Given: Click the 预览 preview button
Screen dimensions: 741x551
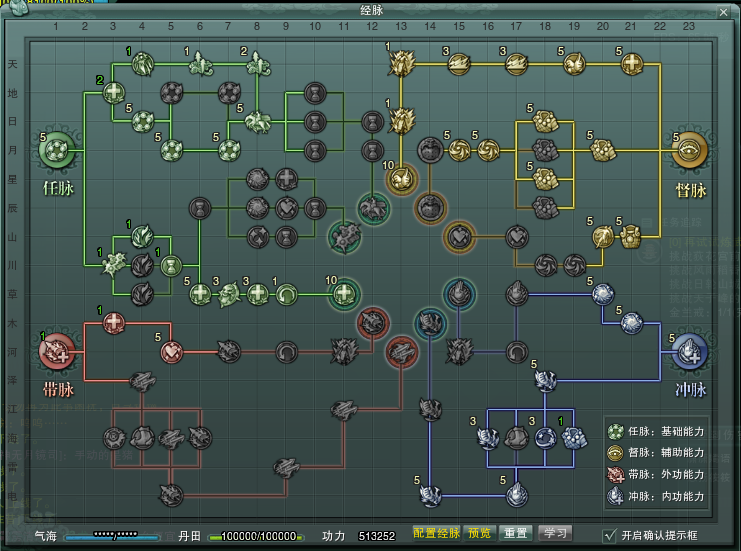Looking at the screenshot, I should [479, 533].
